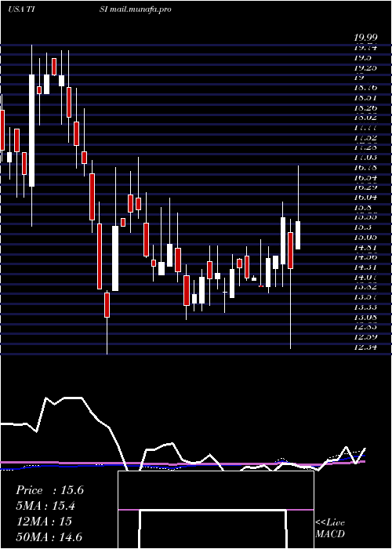The width and height of the screenshot is (392, 549).
Task: Click the 14.56 price level
Action: [x=365, y=257]
